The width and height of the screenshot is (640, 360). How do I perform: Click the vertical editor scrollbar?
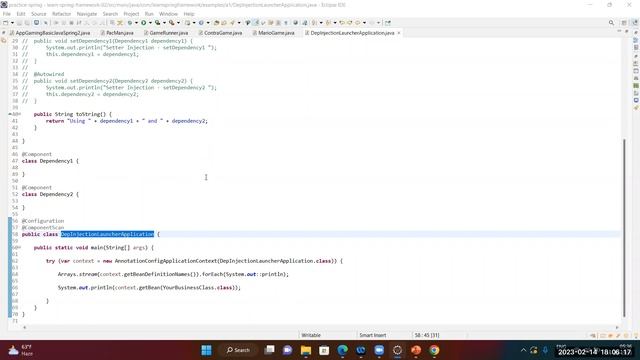tap(624, 228)
